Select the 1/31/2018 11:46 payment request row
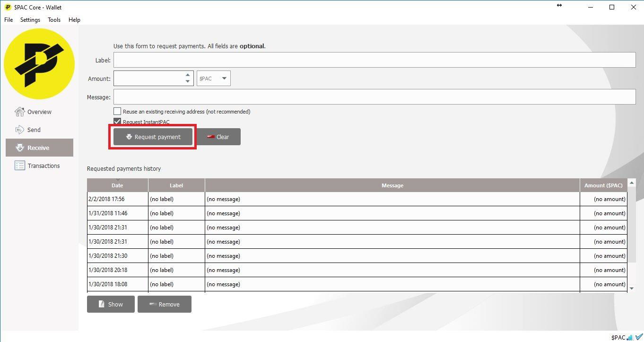 357,213
